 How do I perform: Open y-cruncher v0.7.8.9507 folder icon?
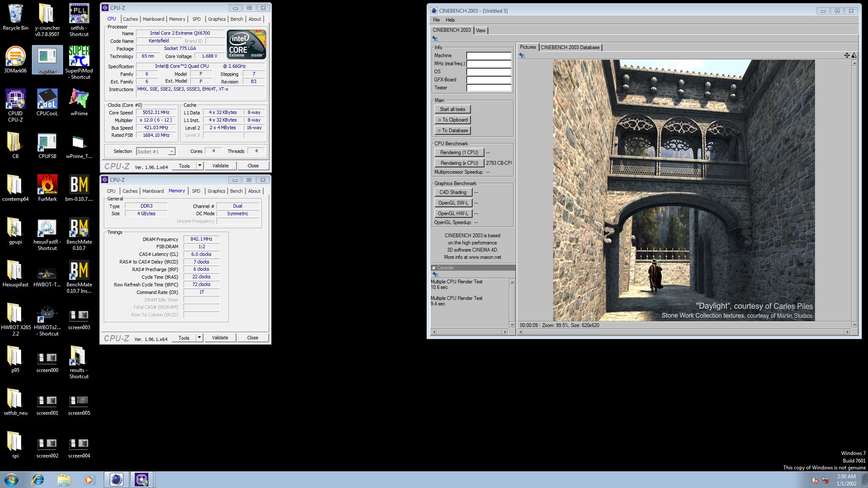pos(47,19)
